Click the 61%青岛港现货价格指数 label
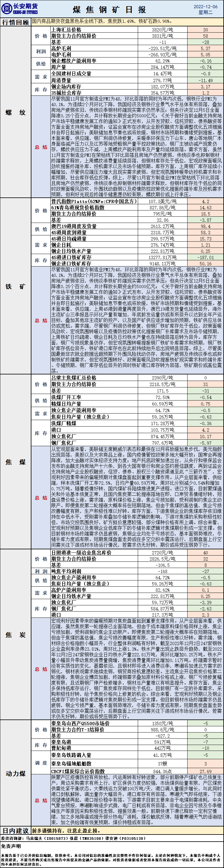This screenshot has height=868, width=224. (78, 208)
